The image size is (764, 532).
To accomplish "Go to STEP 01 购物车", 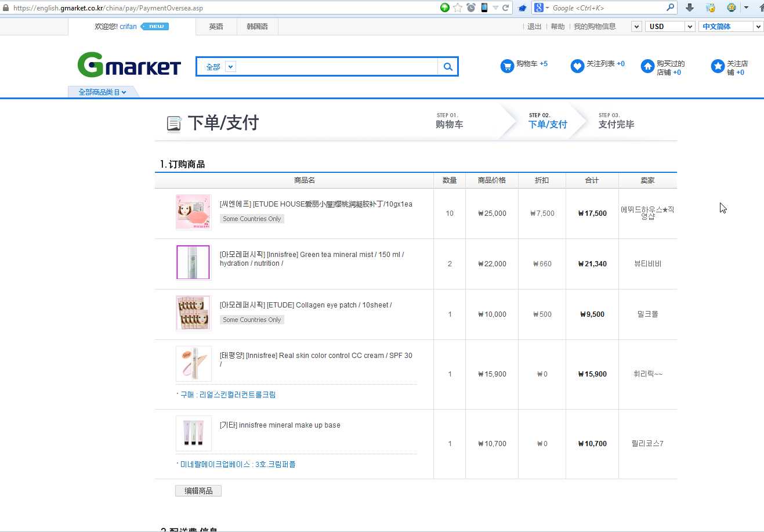I will [x=450, y=121].
